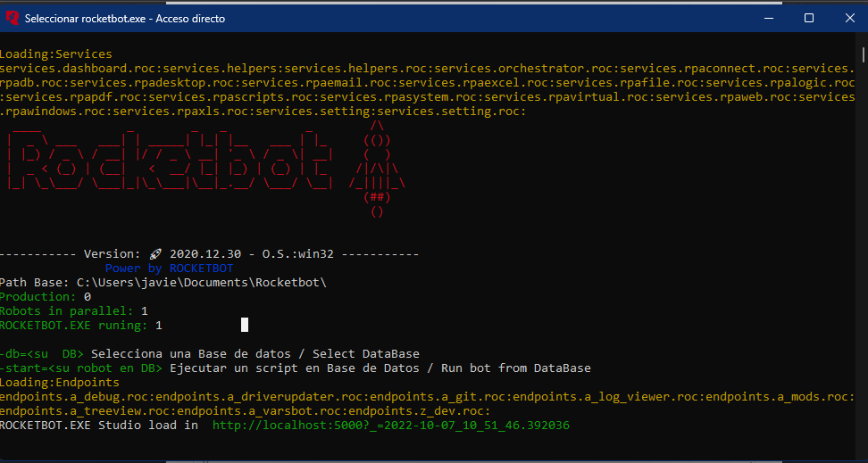Viewport: 868px width, 463px height.
Task: Click the "Loading:Services" heading line
Action: pyautogui.click(x=56, y=54)
